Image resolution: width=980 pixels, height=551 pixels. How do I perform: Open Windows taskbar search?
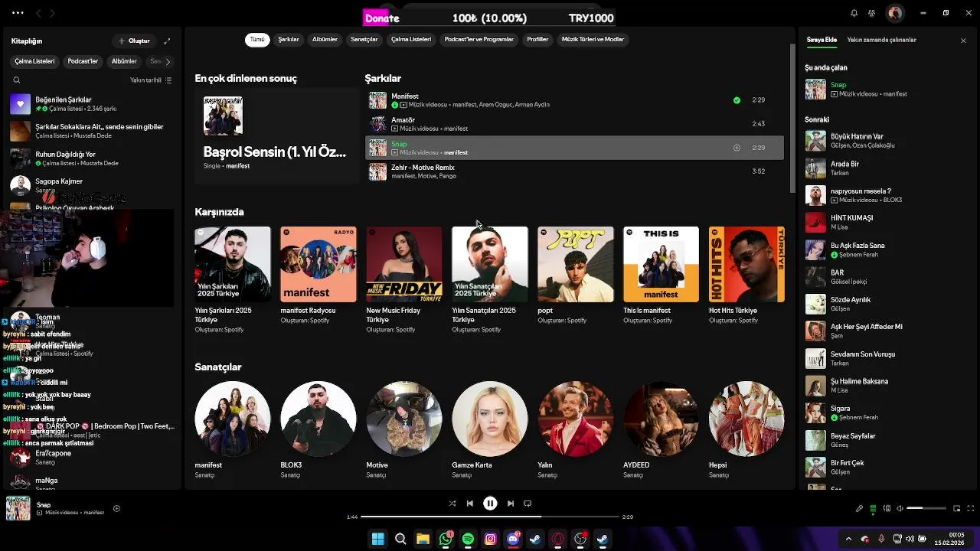[x=400, y=539]
